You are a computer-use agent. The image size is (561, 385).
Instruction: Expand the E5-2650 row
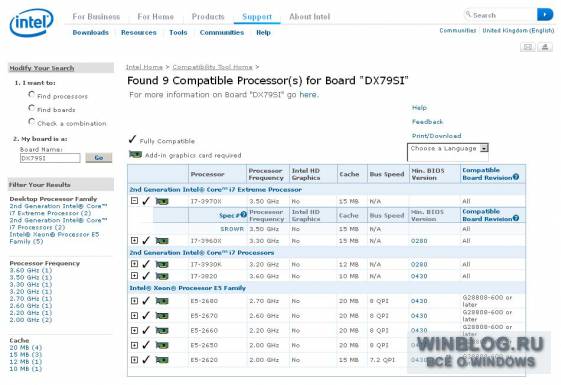[134, 345]
